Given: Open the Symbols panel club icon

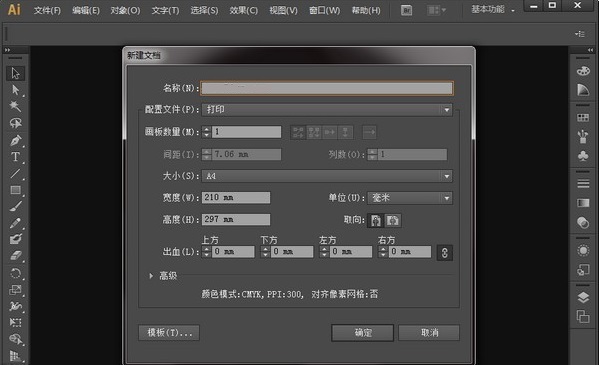Looking at the screenshot, I should click(583, 156).
